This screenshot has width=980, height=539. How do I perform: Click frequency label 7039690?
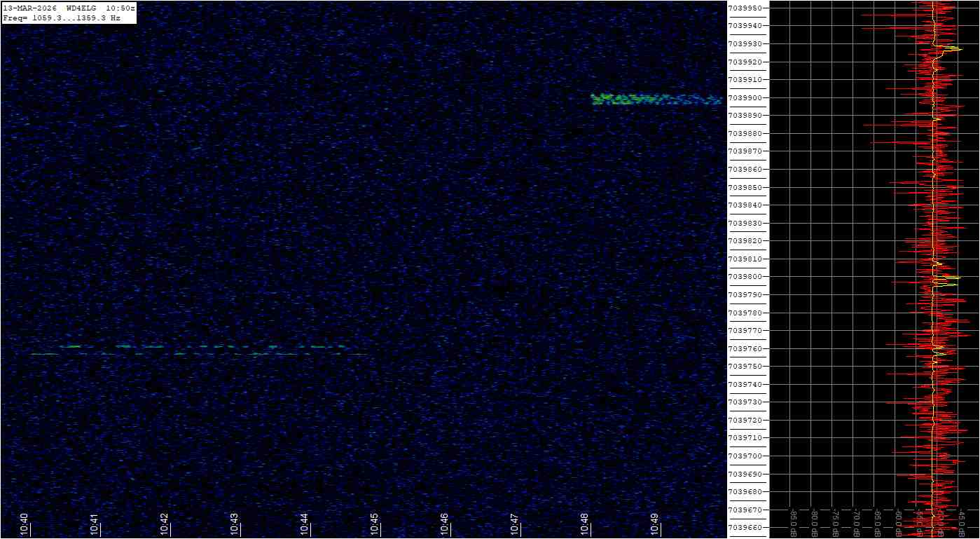[x=745, y=475]
